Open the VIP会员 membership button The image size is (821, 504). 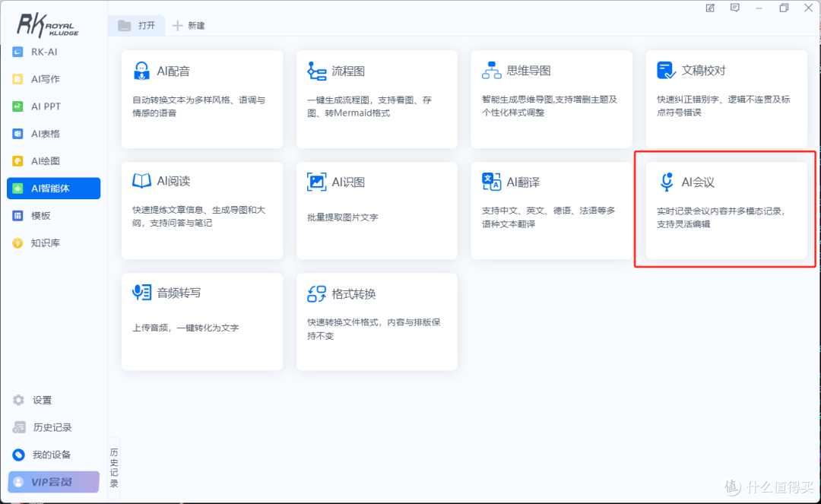pyautogui.click(x=53, y=482)
